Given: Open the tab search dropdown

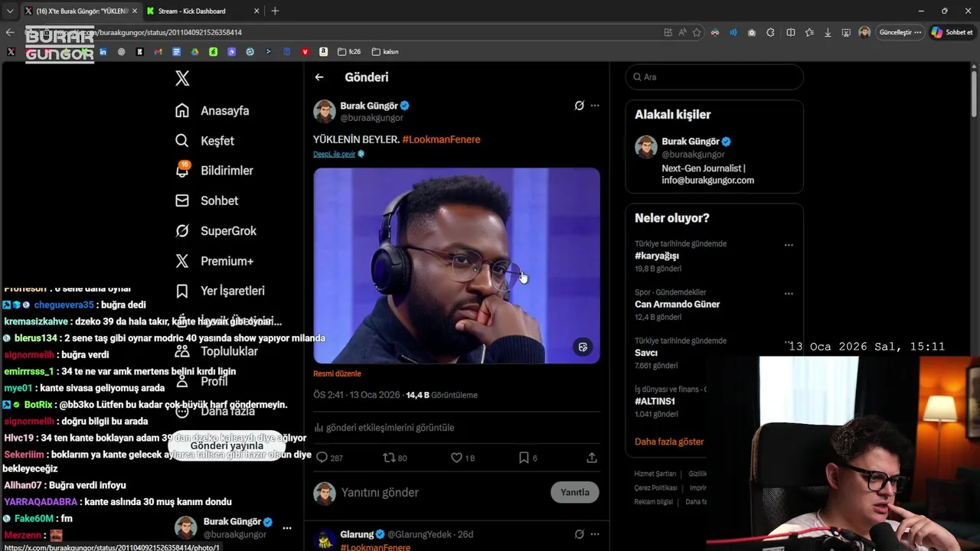Looking at the screenshot, I should point(9,11).
